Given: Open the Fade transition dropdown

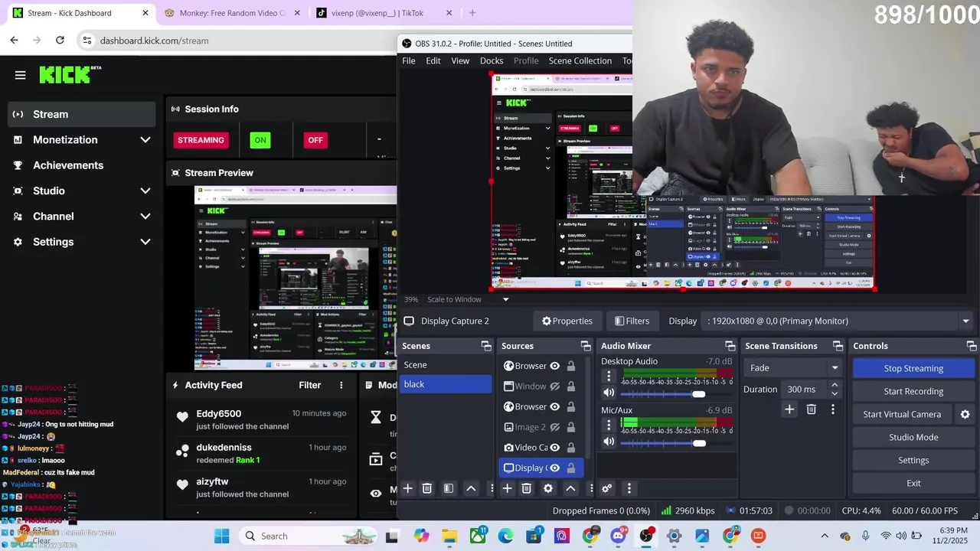Looking at the screenshot, I should tap(793, 368).
